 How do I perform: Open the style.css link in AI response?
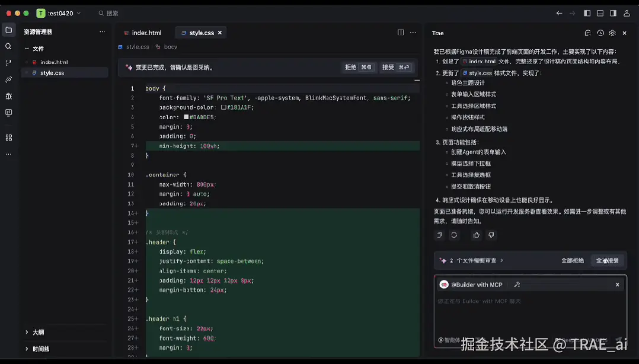point(477,74)
